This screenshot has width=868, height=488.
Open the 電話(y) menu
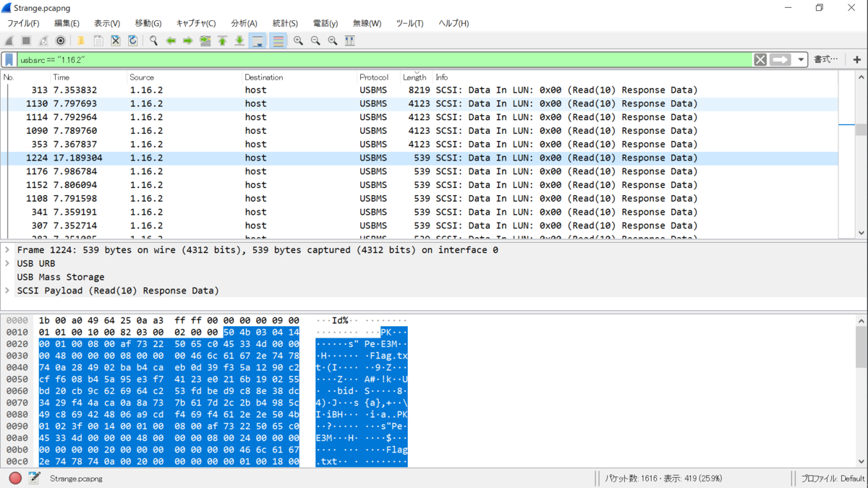(325, 23)
